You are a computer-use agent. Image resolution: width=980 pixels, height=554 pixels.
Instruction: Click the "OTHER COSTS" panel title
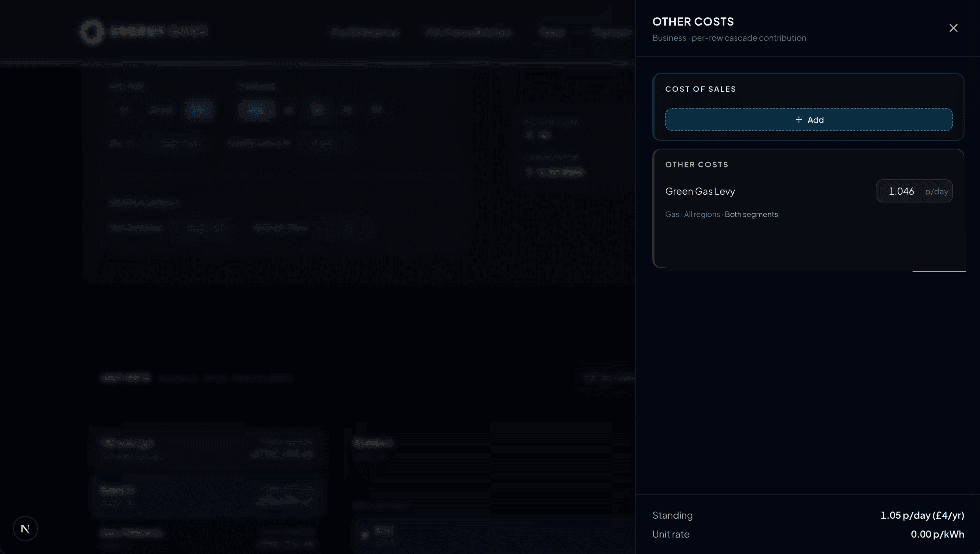(x=693, y=22)
